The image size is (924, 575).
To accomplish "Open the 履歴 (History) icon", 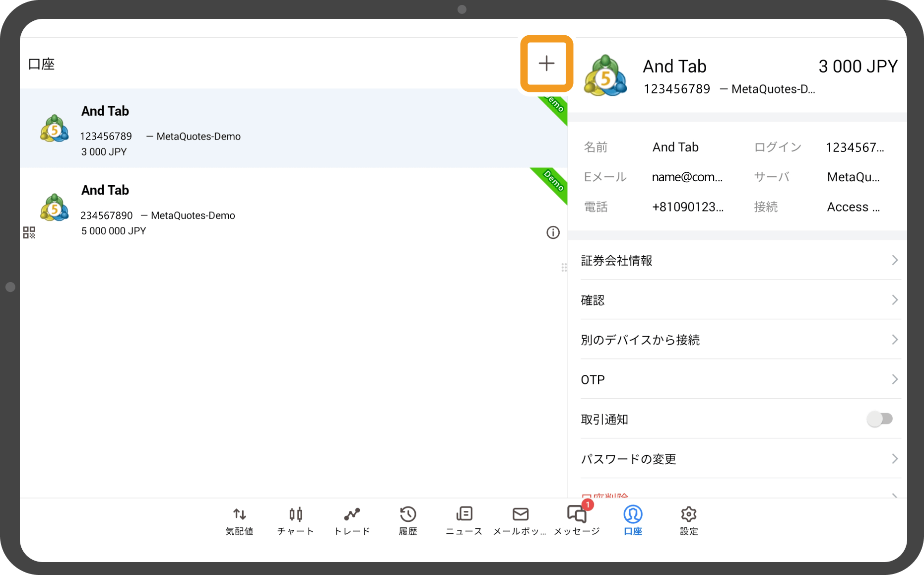I will [x=407, y=519].
